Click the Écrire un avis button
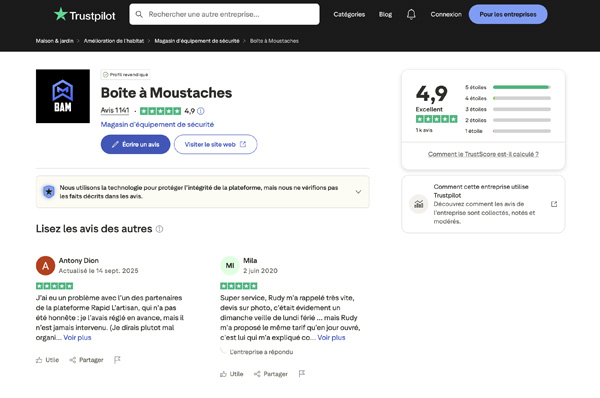Image resolution: width=600 pixels, height=398 pixels. point(135,144)
